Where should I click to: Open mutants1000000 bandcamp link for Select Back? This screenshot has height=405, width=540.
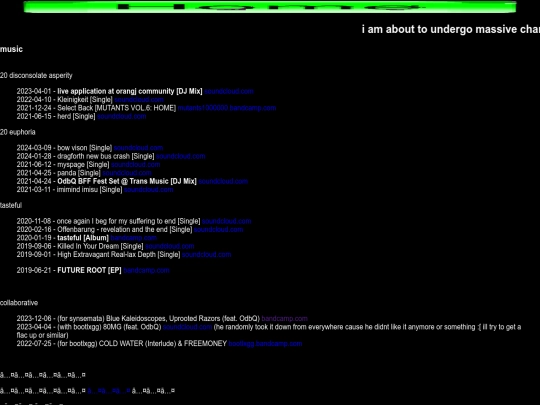pos(227,108)
